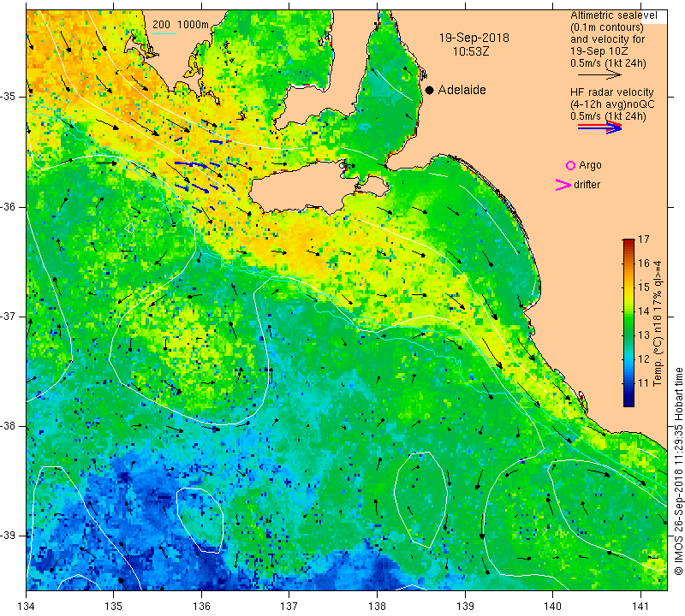Click the magenta Argo circle legend symbol
This screenshot has height=616, width=685.
(570, 165)
